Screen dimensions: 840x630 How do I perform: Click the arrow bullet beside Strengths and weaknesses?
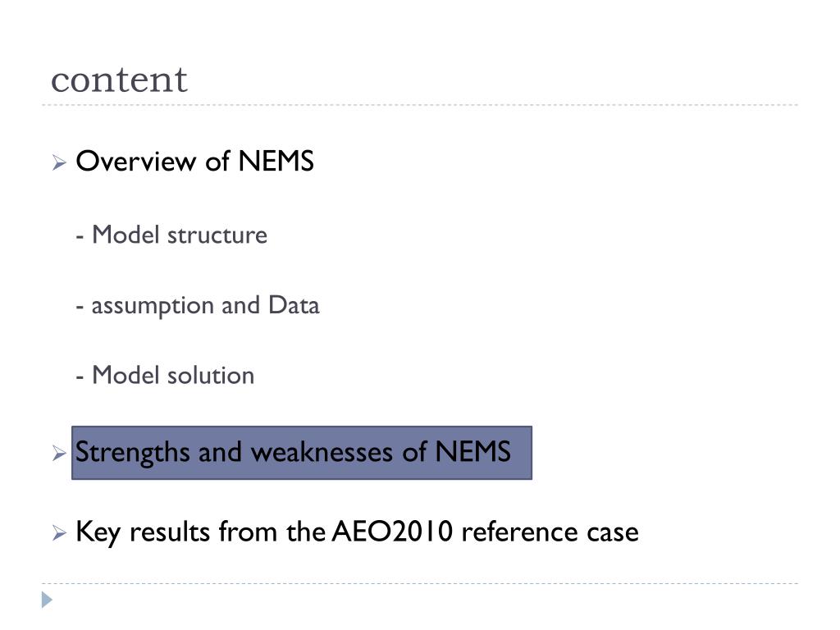[59, 453]
